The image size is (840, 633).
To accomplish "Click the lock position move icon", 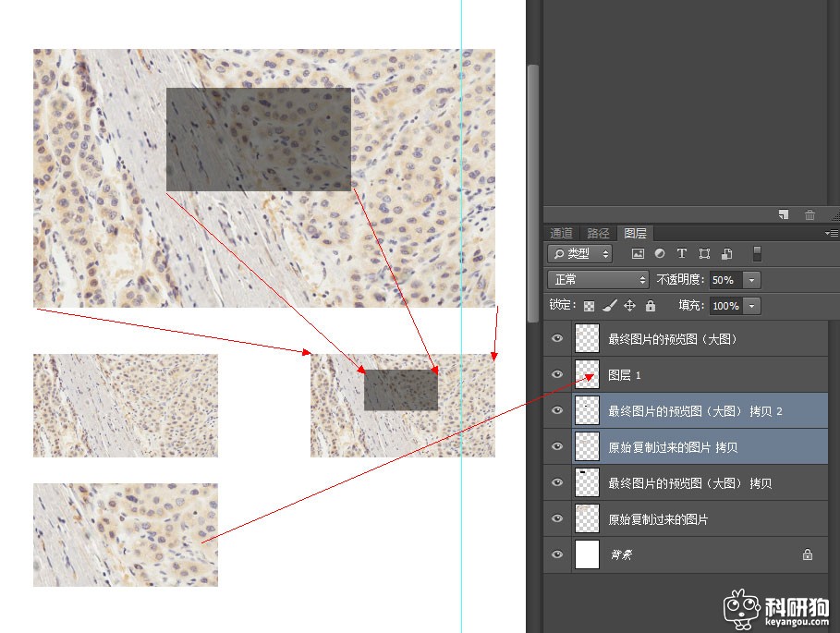I will 629,306.
